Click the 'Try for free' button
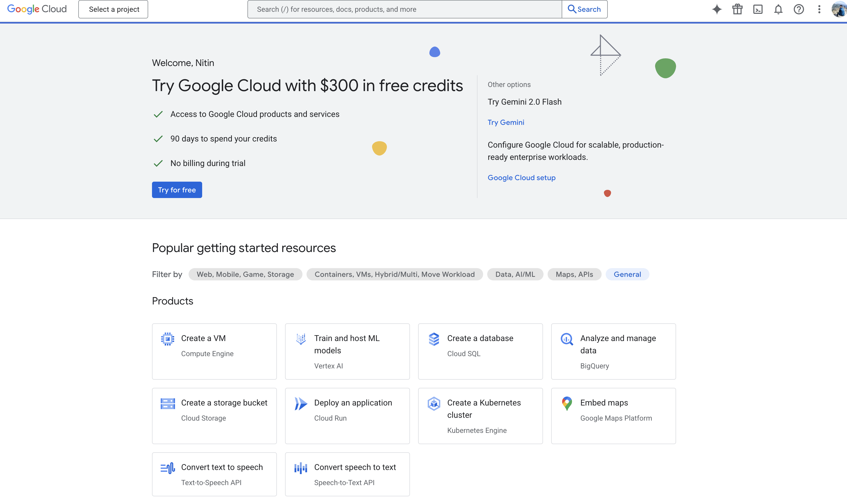Viewport: 847px width, 504px height. (177, 190)
